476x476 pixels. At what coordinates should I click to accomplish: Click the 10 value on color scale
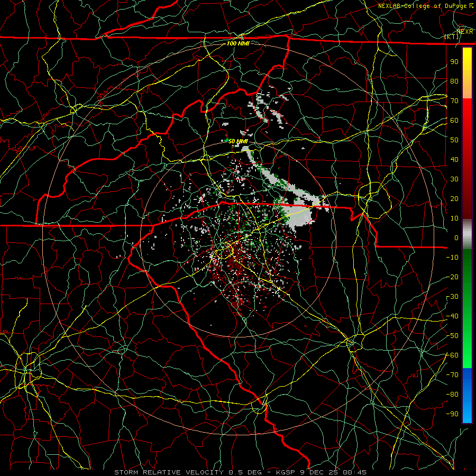click(x=454, y=218)
